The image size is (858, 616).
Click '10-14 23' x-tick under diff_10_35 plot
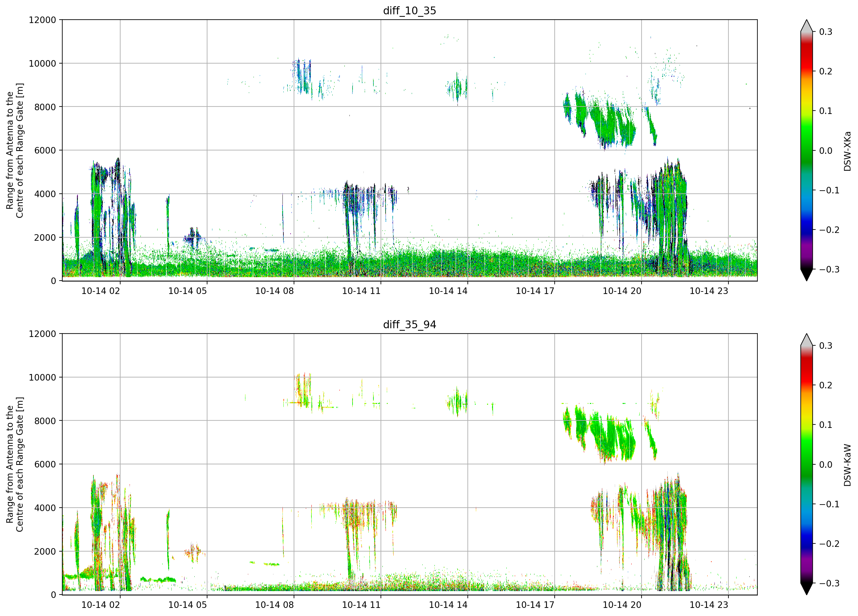click(709, 291)
